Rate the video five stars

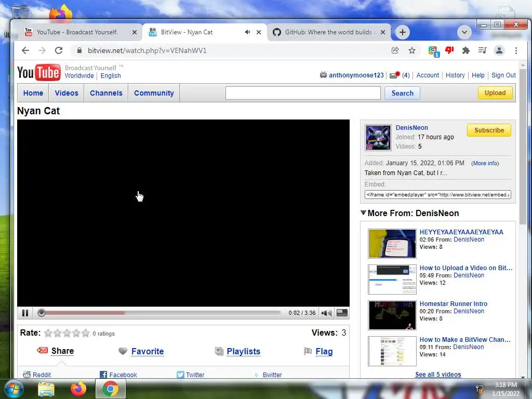[86, 333]
